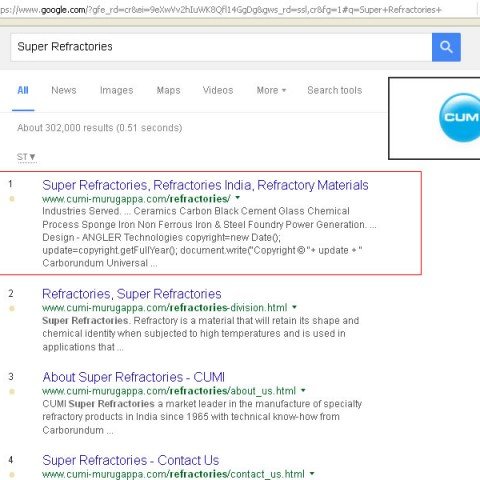Image resolution: width=480 pixels, height=480 pixels.
Task: Open the More dropdown menu
Action: click(x=271, y=90)
